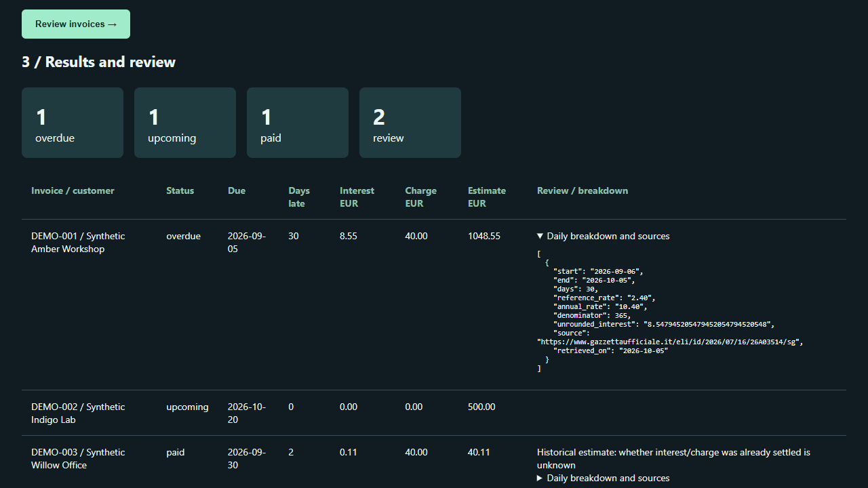Click the Charge EUR column header
868x488 pixels.
click(x=420, y=197)
